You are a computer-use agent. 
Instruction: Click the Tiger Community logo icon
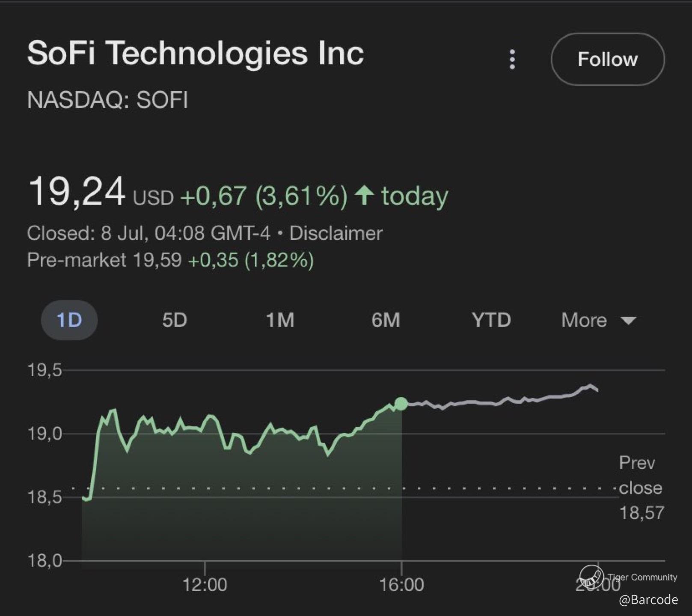point(591,576)
